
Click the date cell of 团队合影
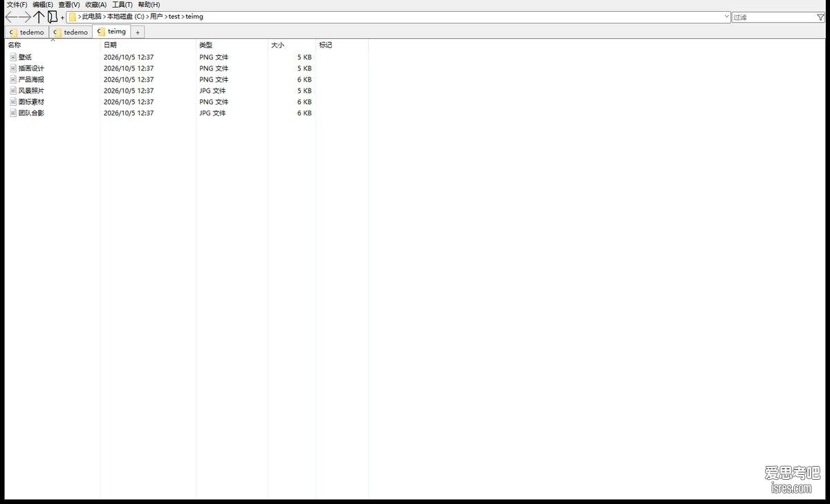[x=129, y=113]
